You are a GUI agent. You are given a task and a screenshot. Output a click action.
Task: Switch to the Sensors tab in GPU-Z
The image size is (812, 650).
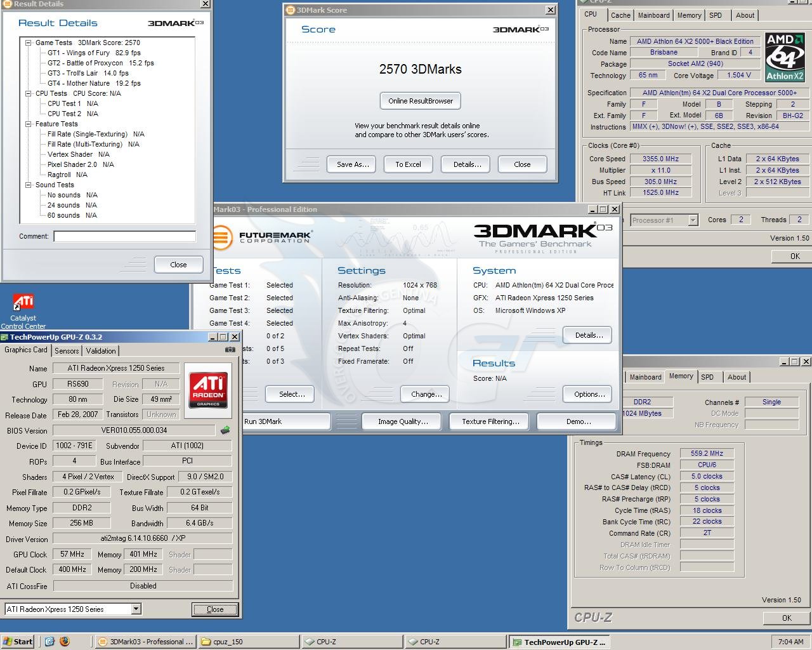pyautogui.click(x=67, y=350)
